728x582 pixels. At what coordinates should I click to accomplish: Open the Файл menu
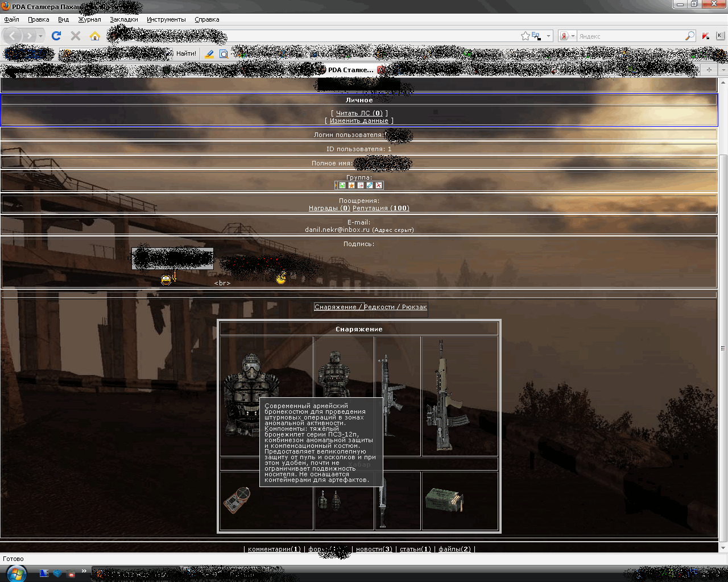pyautogui.click(x=11, y=19)
